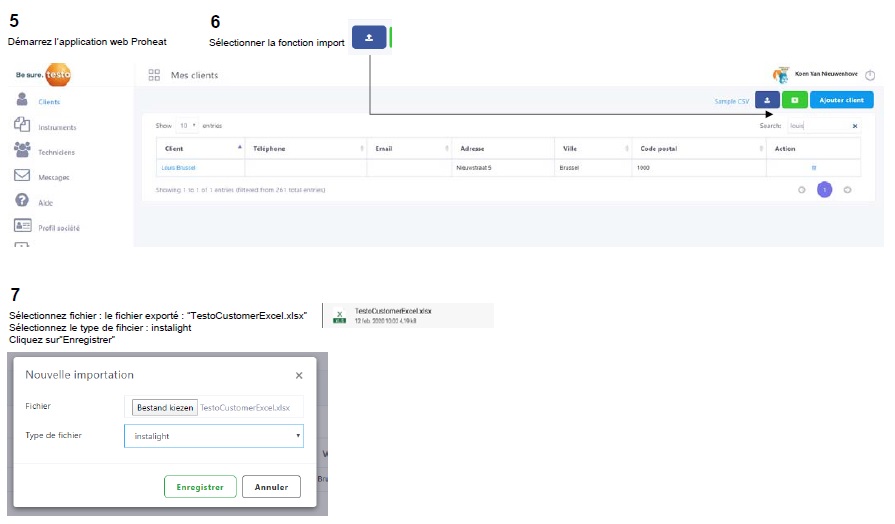Open the Instruments section icon in sidebar

pyautogui.click(x=22, y=124)
